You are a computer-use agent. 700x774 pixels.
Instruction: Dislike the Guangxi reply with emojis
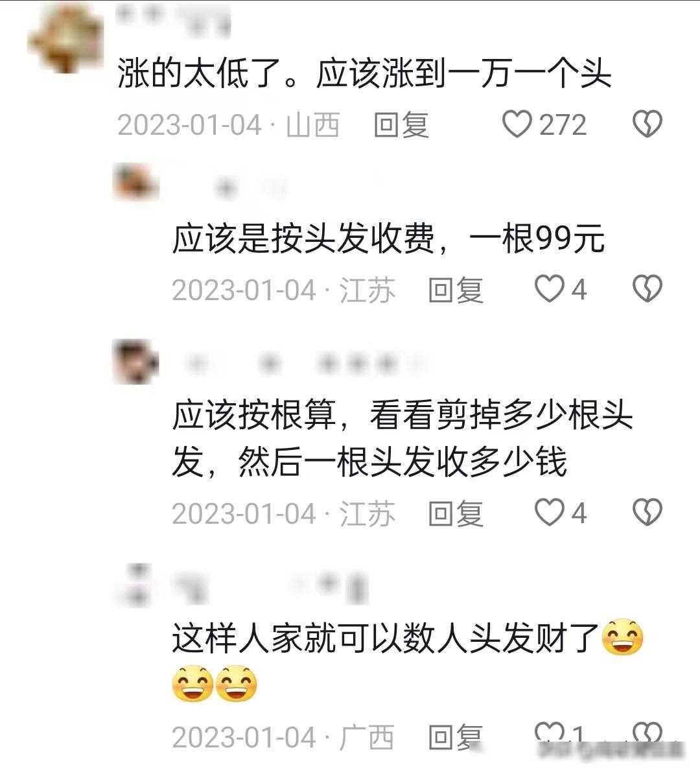coord(647,734)
